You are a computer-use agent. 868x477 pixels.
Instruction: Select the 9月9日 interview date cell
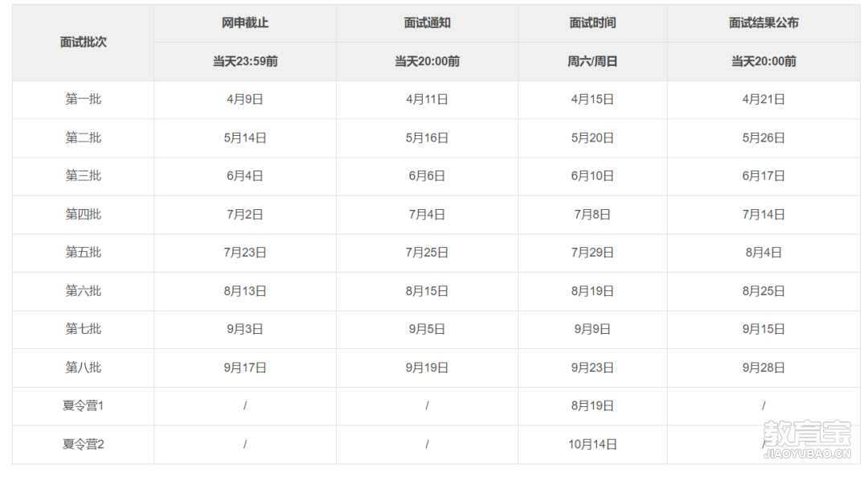tap(592, 329)
